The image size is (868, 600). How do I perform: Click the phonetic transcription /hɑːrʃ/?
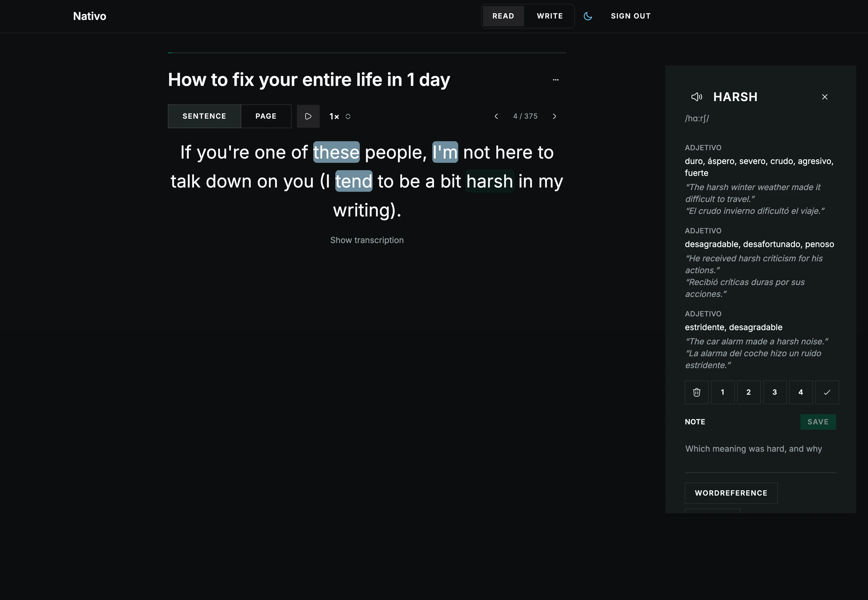click(697, 118)
